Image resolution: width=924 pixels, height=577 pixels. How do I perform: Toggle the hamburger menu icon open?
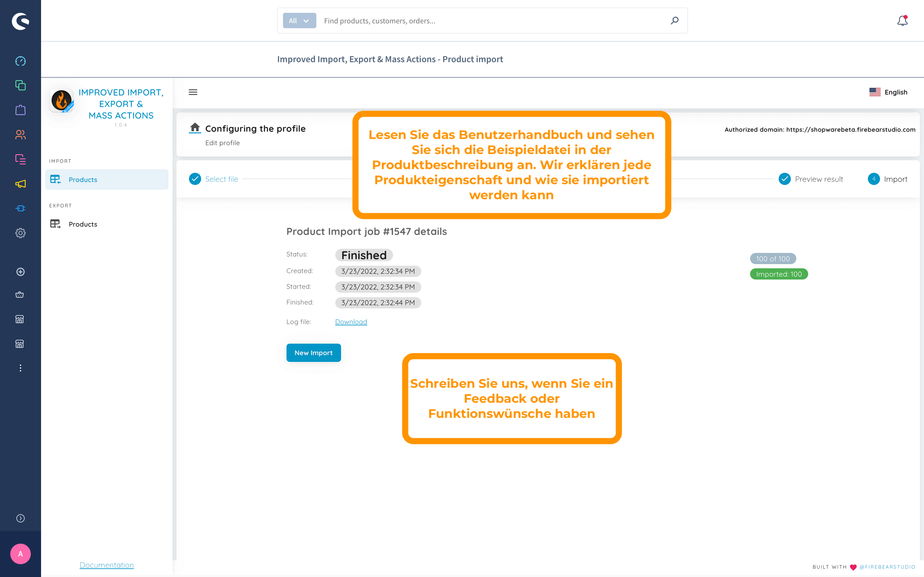pos(193,92)
